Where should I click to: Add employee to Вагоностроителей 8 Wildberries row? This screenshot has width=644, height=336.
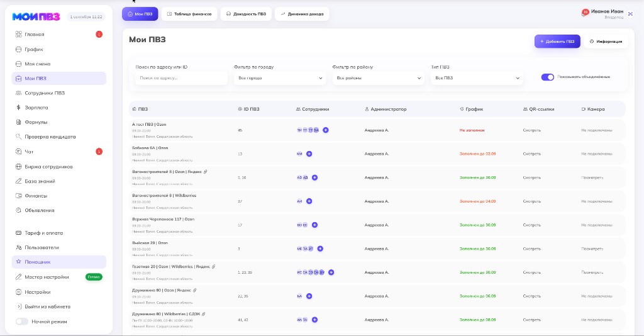coord(309,201)
